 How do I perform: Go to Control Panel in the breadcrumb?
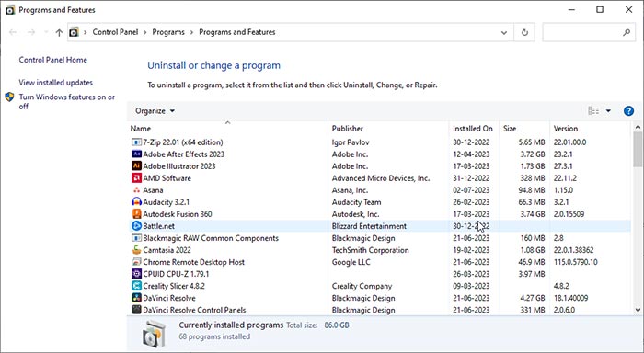(115, 32)
